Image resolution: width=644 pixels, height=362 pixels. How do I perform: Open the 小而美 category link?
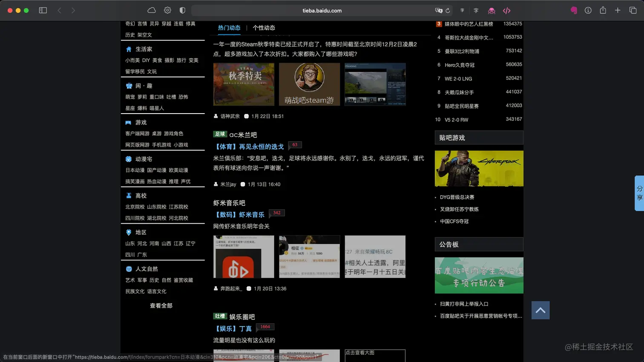(x=132, y=60)
